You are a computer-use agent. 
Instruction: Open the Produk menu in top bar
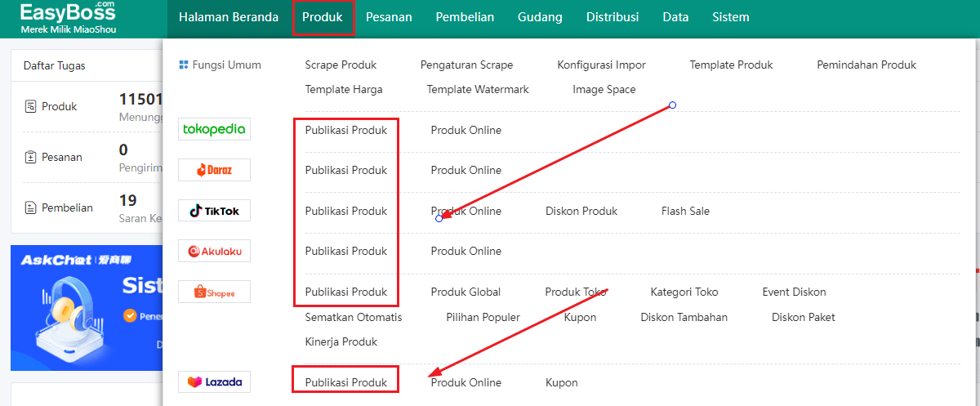323,17
